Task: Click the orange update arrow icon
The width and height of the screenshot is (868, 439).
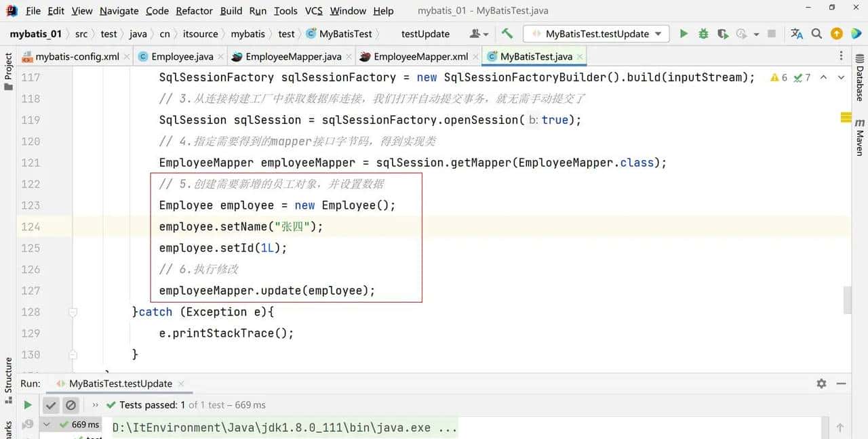Action: pos(837,34)
